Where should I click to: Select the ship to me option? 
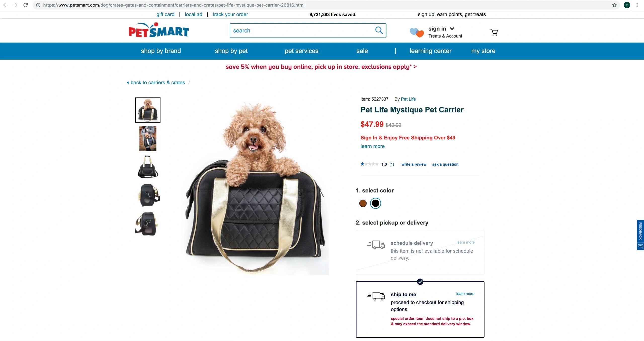[420, 309]
